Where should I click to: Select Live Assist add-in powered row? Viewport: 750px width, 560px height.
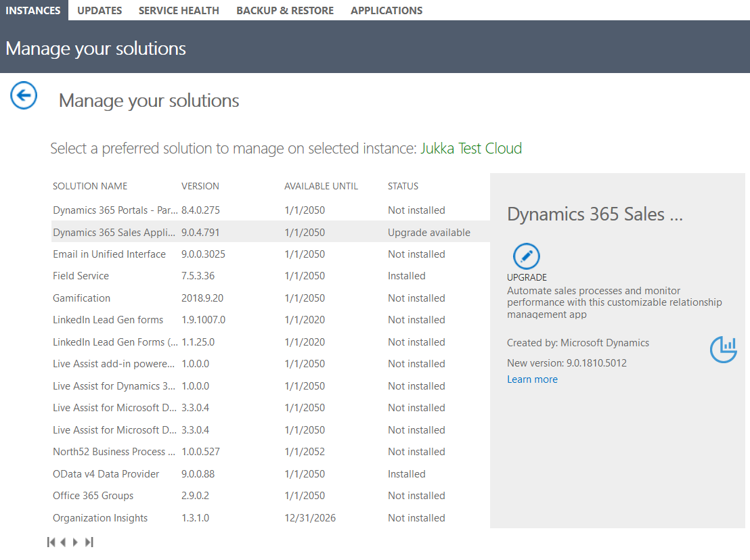(271, 364)
